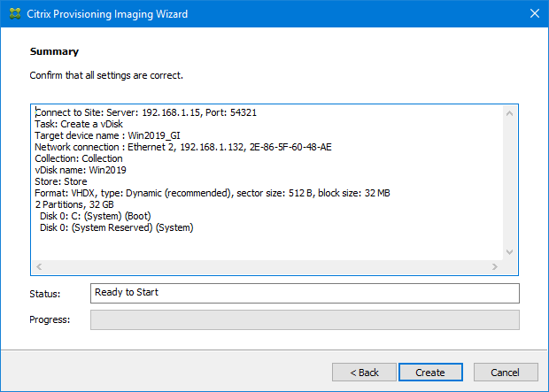Select the 'Target device name : Win2019_GI' line
This screenshot has height=392, width=549.
[107, 135]
